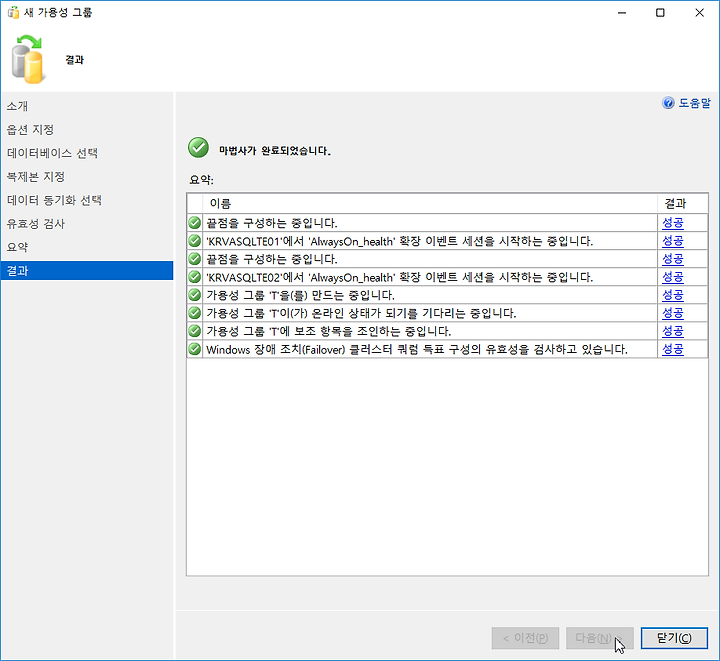Maximize the 새 가용성 그룹 window

660,13
